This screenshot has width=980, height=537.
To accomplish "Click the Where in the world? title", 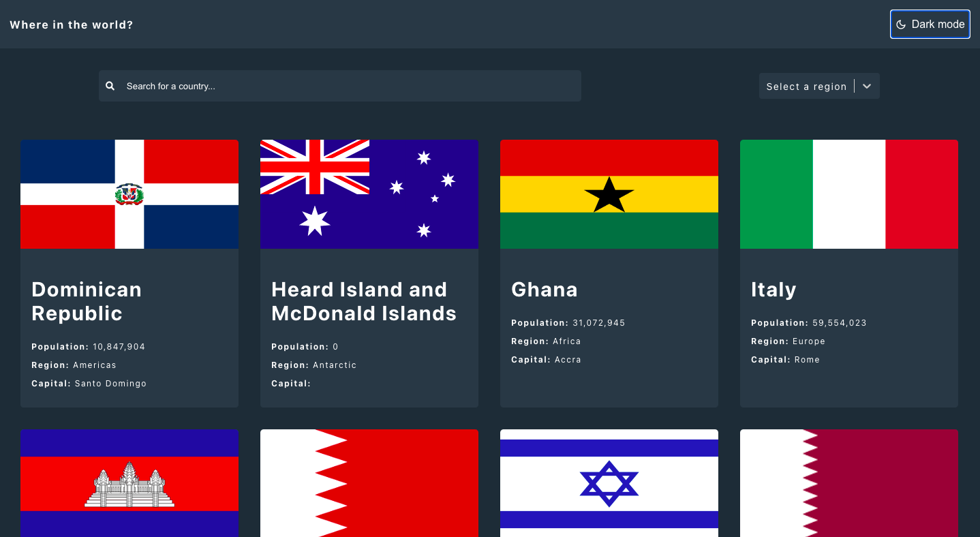I will click(71, 24).
